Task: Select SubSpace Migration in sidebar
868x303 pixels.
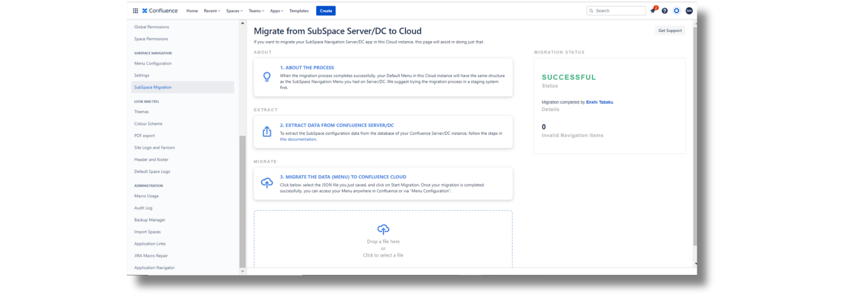Action: click(183, 87)
